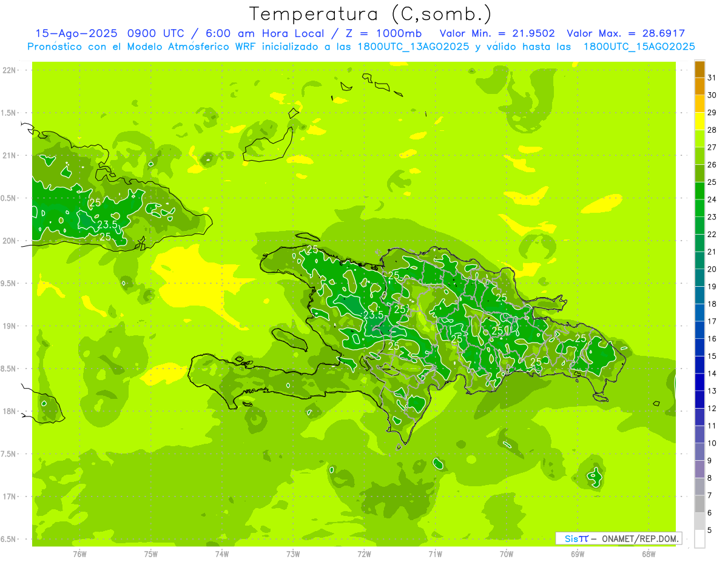Click the teal swatch between 19 and 20
728x562 pixels.
point(699,278)
